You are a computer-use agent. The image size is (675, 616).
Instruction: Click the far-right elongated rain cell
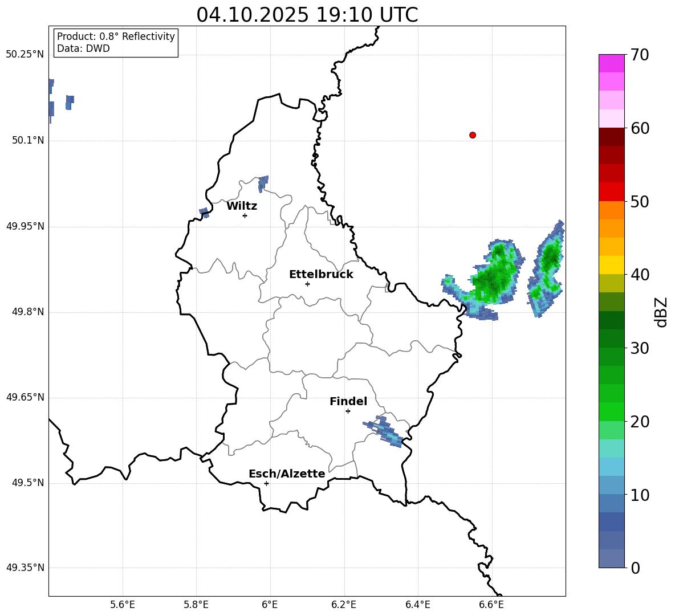(x=547, y=269)
